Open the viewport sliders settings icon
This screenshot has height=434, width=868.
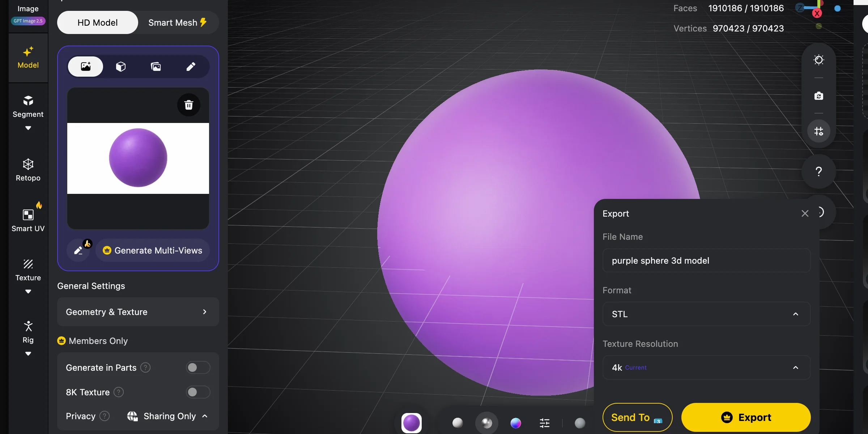coord(545,422)
